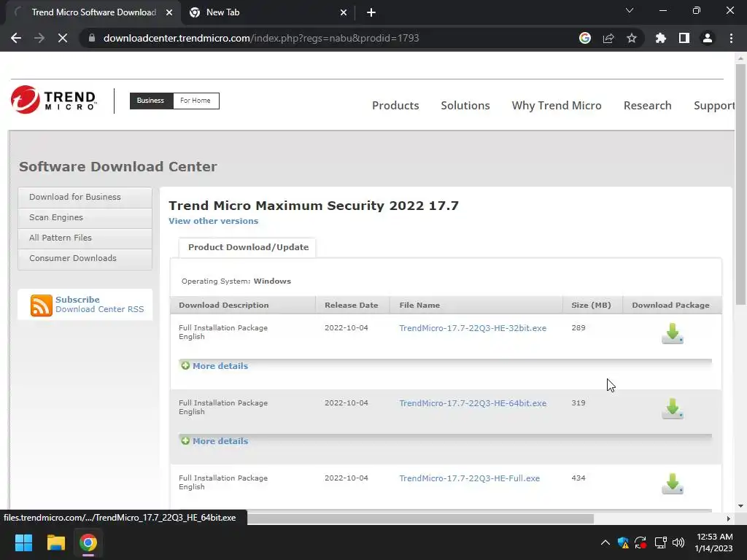Image resolution: width=747 pixels, height=560 pixels.
Task: Open the Support menu
Action: 714,106
